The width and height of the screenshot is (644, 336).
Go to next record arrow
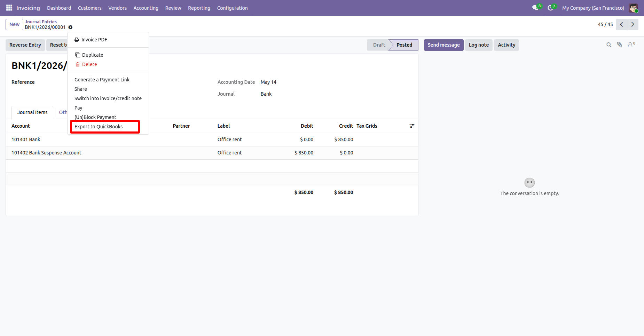tap(633, 24)
